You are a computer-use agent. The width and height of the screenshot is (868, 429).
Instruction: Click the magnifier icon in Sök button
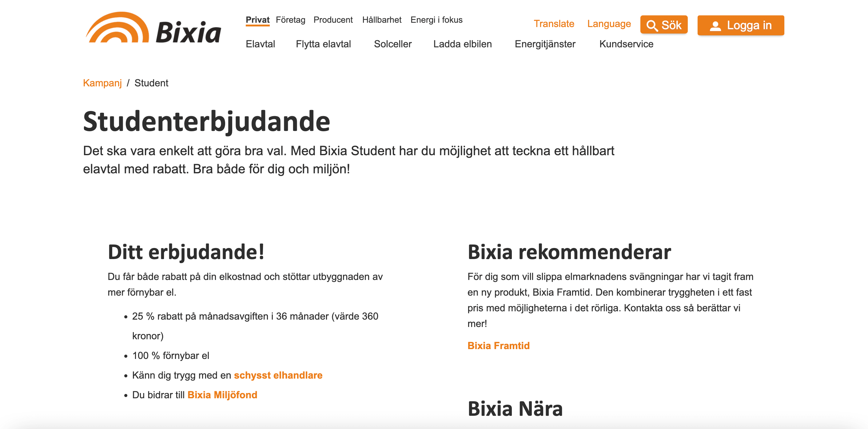click(x=652, y=26)
